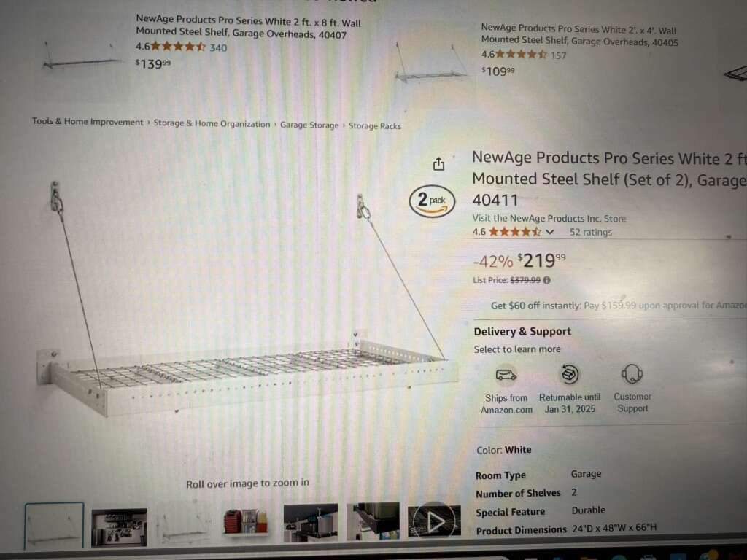Choose the red storage bins thumbnail

coord(246,522)
